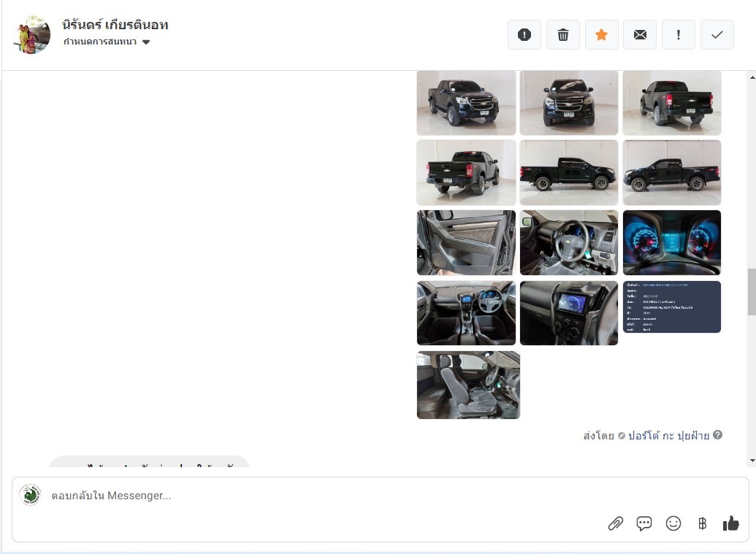Click scrollbar down arrow in chat
756x554 pixels.
click(x=752, y=461)
